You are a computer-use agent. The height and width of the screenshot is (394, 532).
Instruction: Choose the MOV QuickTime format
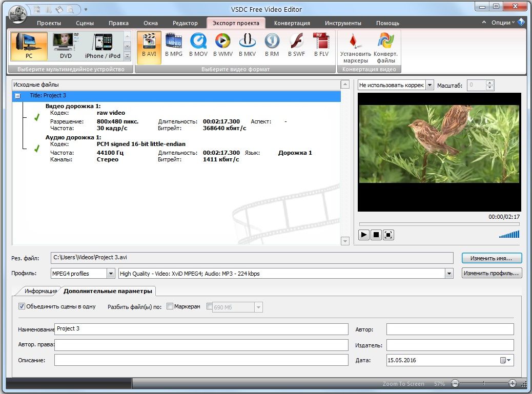198,46
